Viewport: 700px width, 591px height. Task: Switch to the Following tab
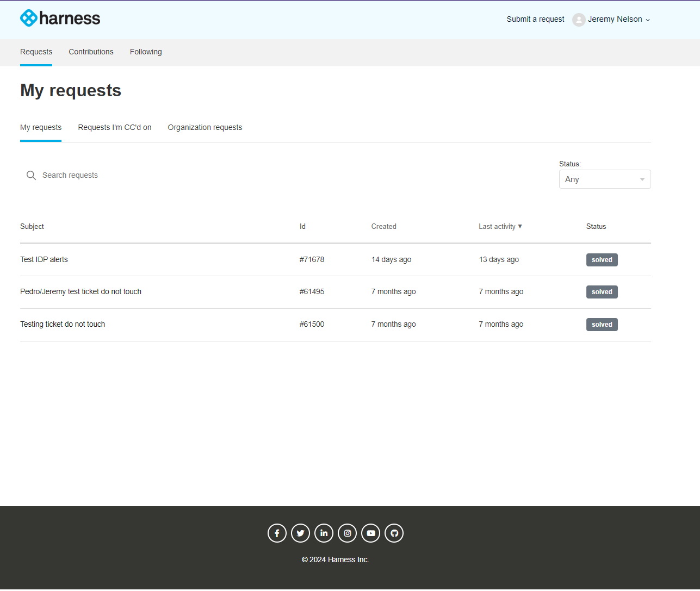pyautogui.click(x=146, y=52)
